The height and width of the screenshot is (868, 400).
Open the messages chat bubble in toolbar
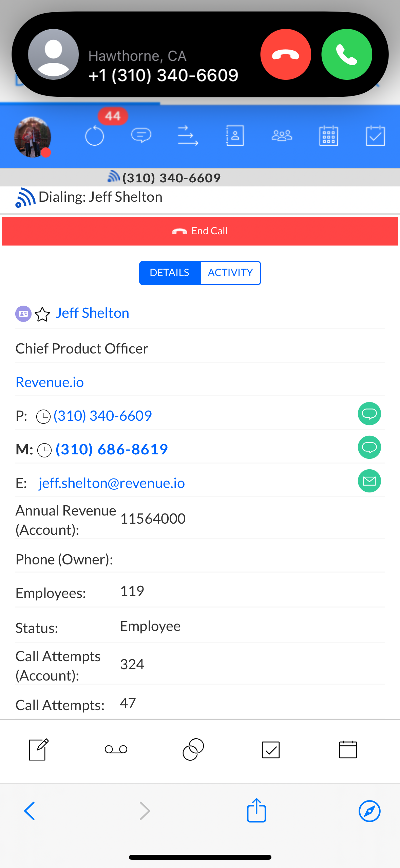point(141,135)
